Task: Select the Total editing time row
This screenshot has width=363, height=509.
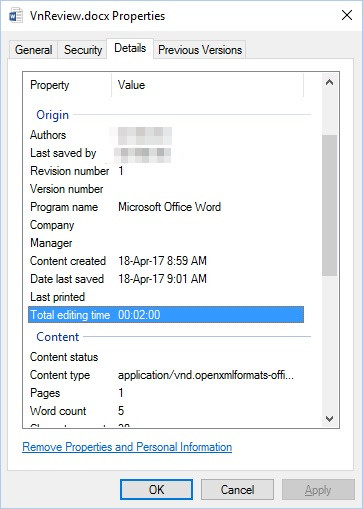Action: tap(166, 315)
